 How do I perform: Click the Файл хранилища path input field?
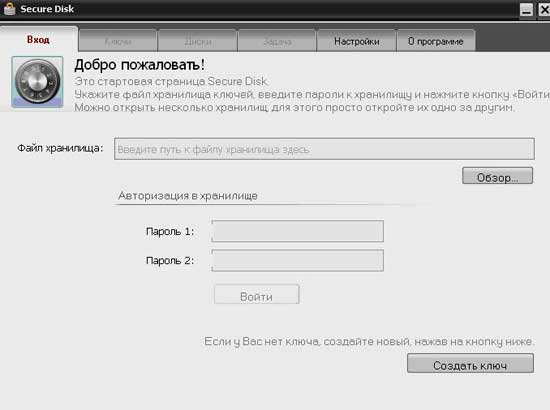coord(324,149)
